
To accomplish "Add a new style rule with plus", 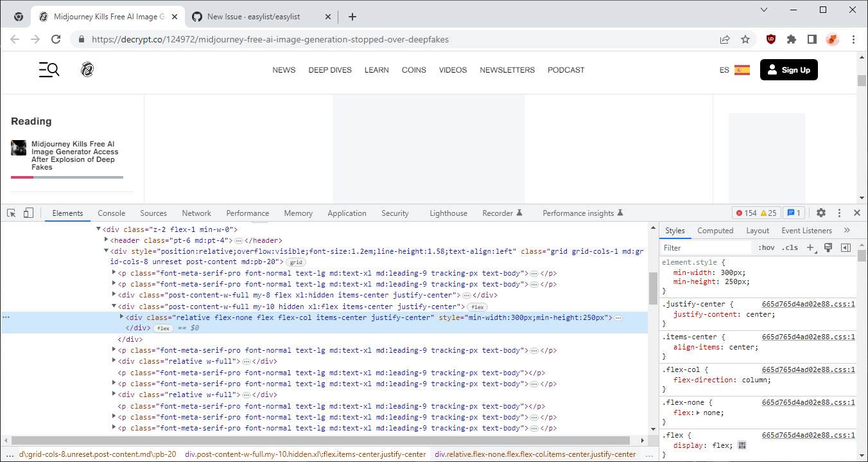I will [x=810, y=247].
